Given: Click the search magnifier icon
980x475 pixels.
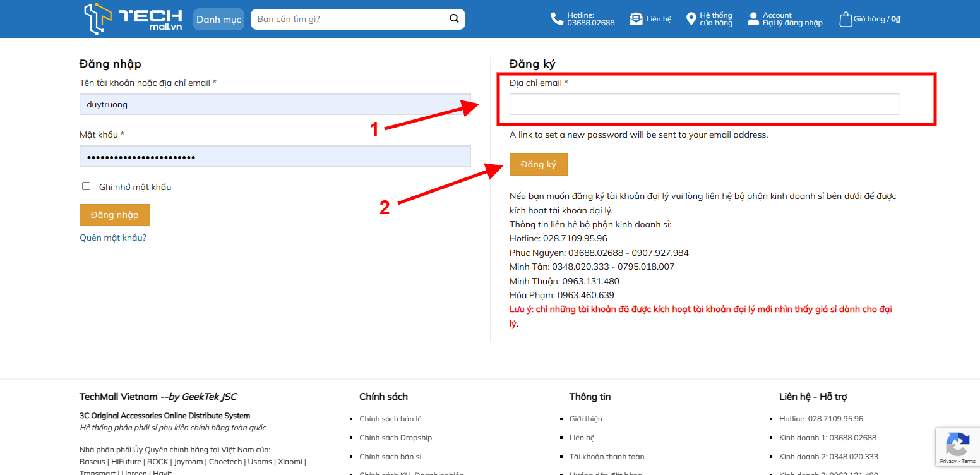Looking at the screenshot, I should click(454, 19).
